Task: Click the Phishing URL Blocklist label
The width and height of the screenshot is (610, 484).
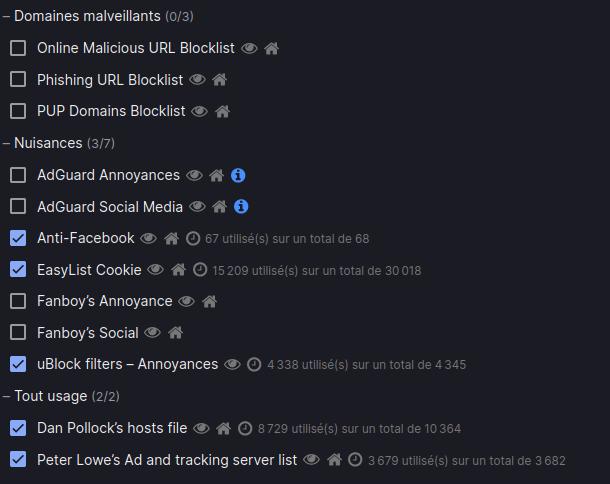Action: click(x=110, y=80)
